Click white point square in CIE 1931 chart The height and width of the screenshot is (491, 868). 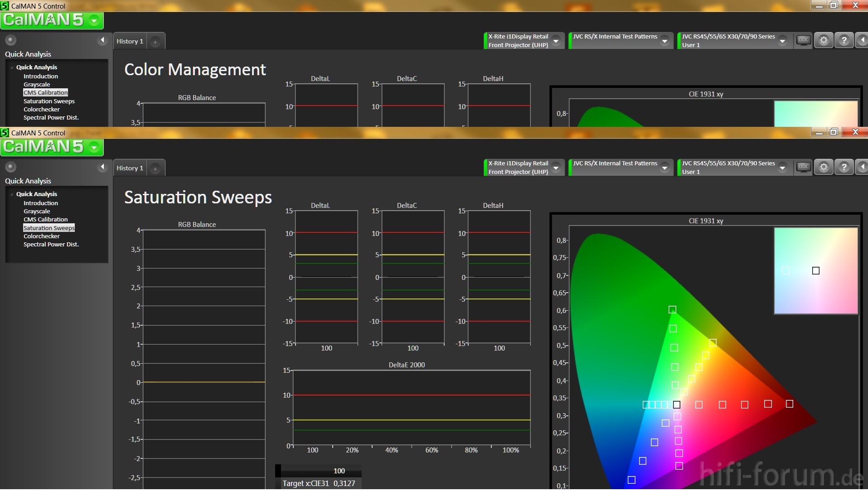coord(676,404)
